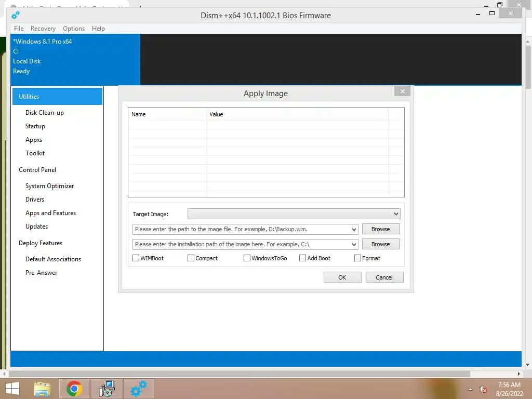This screenshot has height=399, width=532.
Task: Browse for the image file path
Action: coord(381,229)
